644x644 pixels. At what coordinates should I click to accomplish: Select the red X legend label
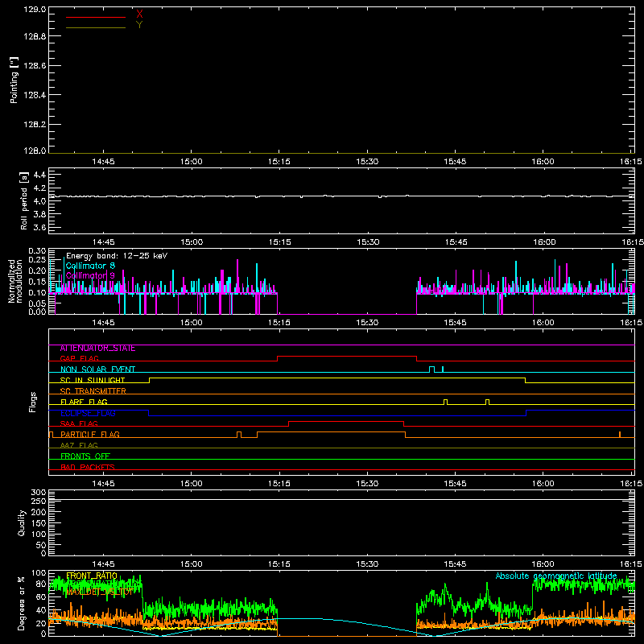point(139,14)
